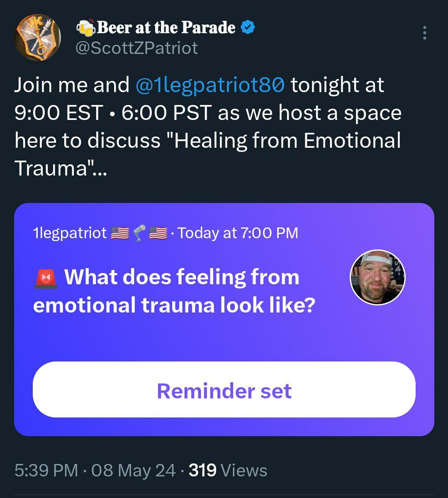This screenshot has width=448, height=498.
Task: View the "319 Views" analytics
Action: [x=228, y=470]
